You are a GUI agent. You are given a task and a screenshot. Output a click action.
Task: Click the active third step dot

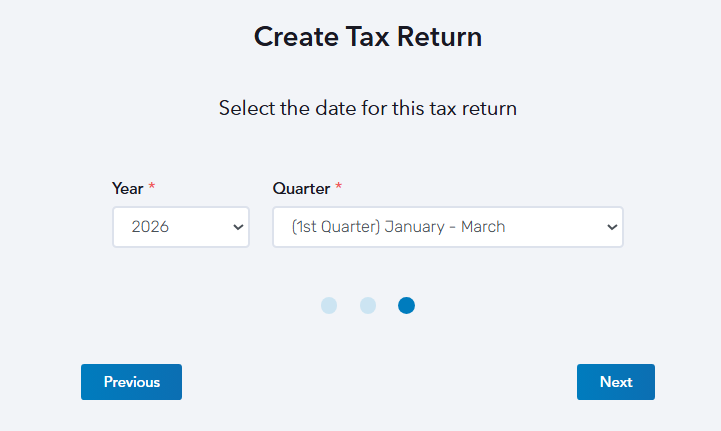(x=406, y=305)
